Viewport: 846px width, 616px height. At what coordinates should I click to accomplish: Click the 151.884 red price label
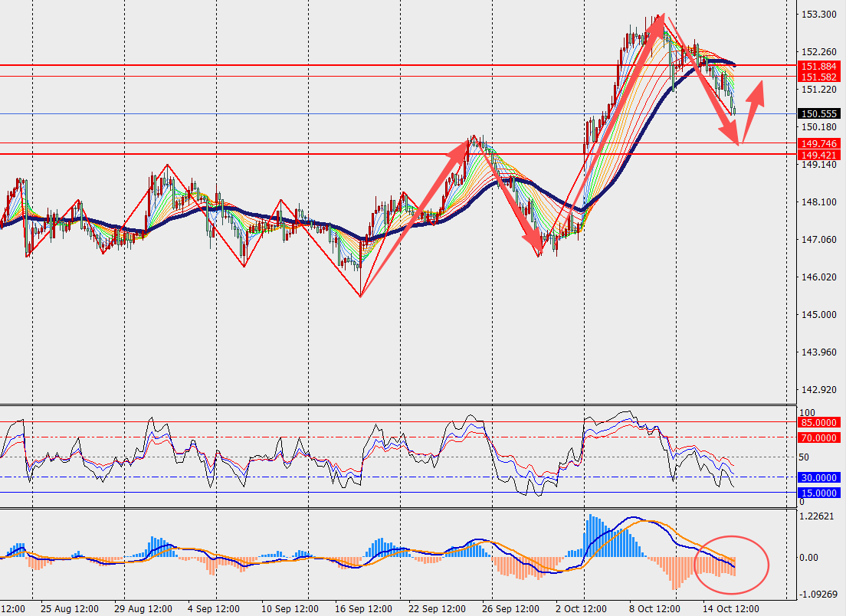click(x=818, y=67)
